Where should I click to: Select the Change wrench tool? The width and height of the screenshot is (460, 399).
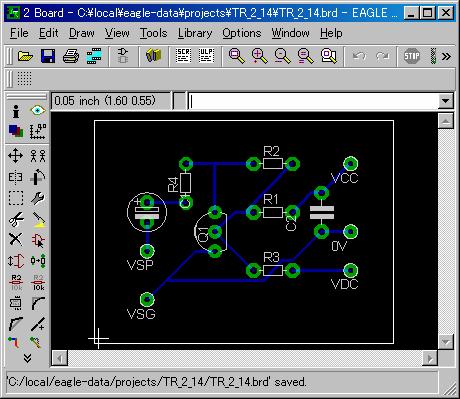pos(38,198)
